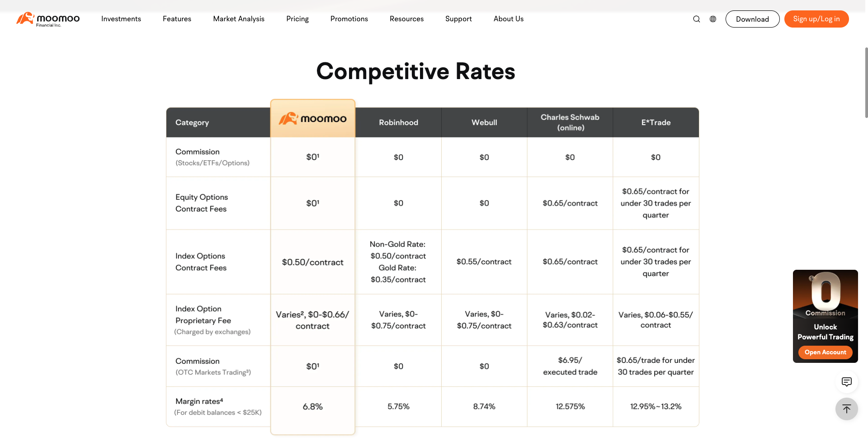
Task: Open the search magnifier icon
Action: pos(697,19)
